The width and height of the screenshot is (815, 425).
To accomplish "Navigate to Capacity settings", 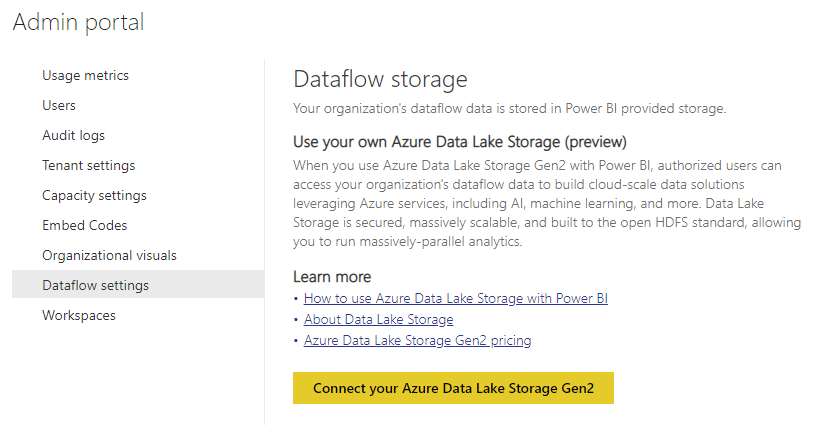I will [x=94, y=196].
